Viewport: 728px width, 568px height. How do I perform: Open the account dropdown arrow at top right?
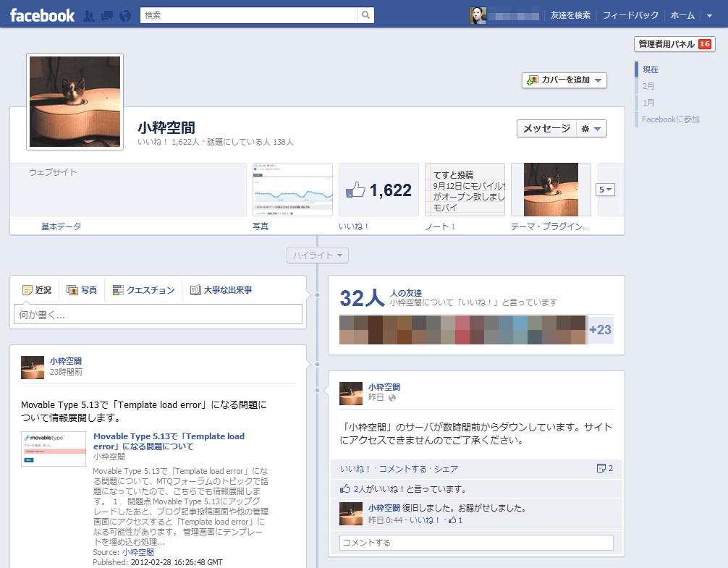(709, 16)
